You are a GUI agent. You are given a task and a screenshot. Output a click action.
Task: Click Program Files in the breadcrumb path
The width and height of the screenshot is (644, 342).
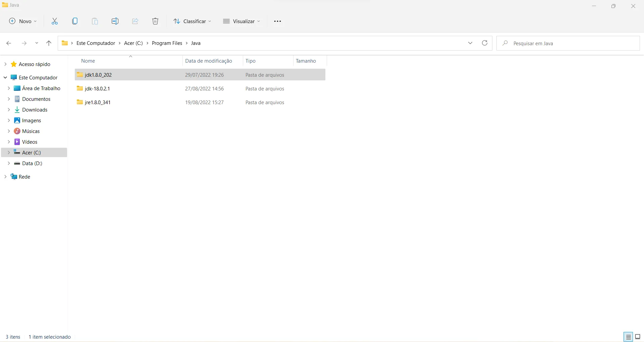[167, 43]
